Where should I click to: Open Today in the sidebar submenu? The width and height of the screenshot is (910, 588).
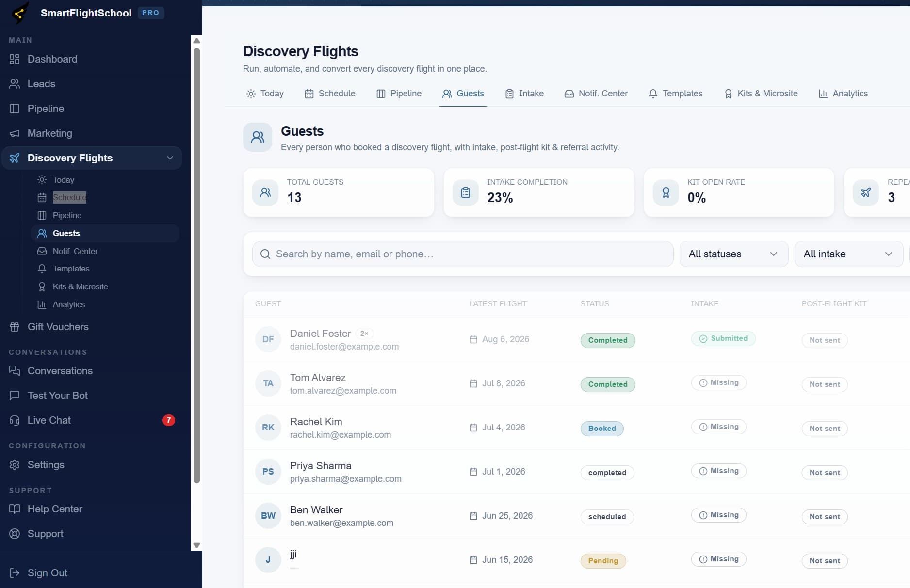(x=63, y=180)
